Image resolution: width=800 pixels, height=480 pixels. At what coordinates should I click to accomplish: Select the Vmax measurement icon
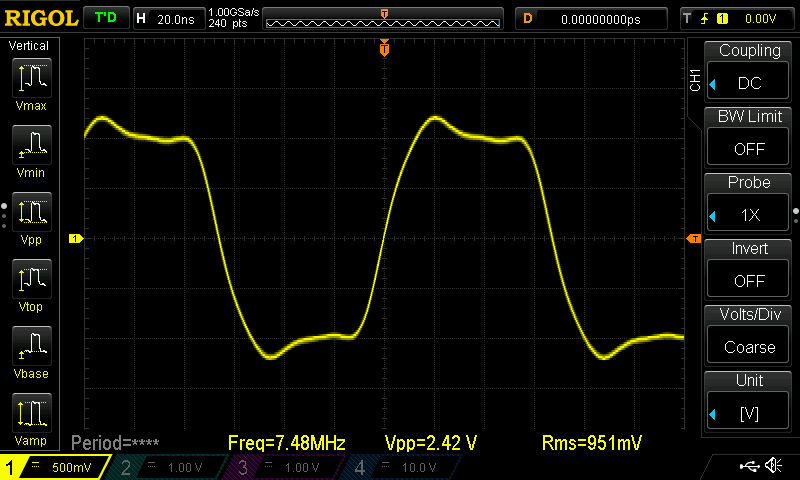[x=32, y=78]
